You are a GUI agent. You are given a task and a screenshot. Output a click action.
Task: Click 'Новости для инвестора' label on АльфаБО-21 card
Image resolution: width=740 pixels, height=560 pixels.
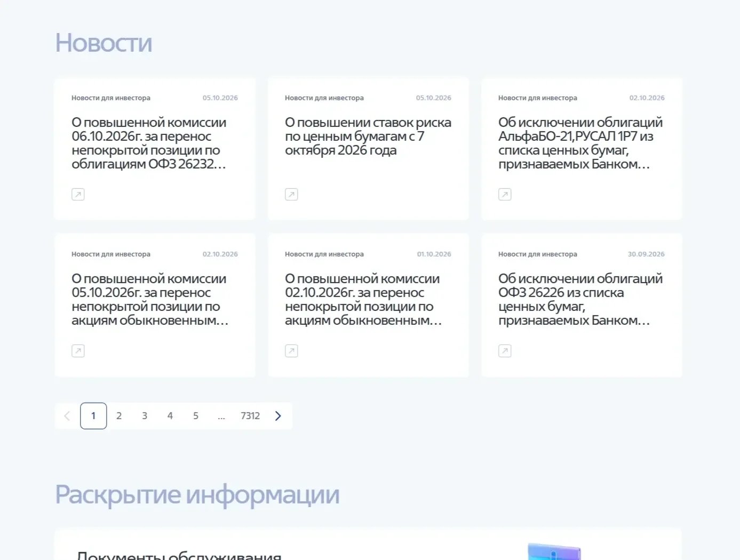click(538, 98)
